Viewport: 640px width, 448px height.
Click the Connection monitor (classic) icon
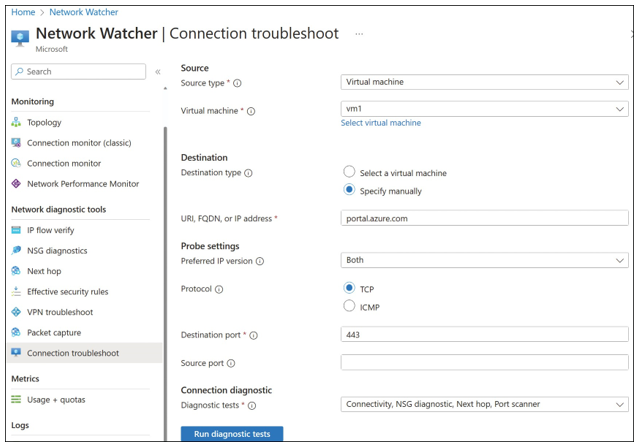pyautogui.click(x=16, y=142)
